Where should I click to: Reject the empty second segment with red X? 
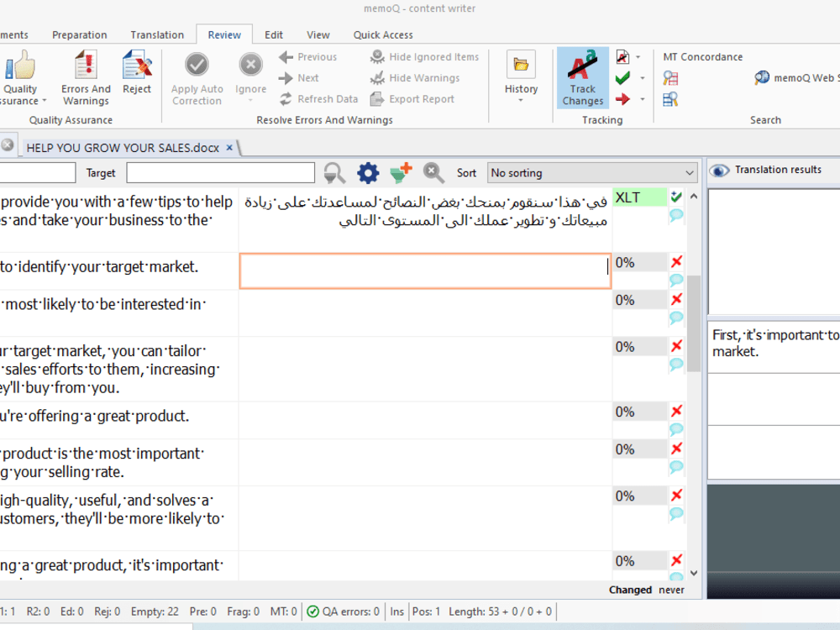[675, 261]
